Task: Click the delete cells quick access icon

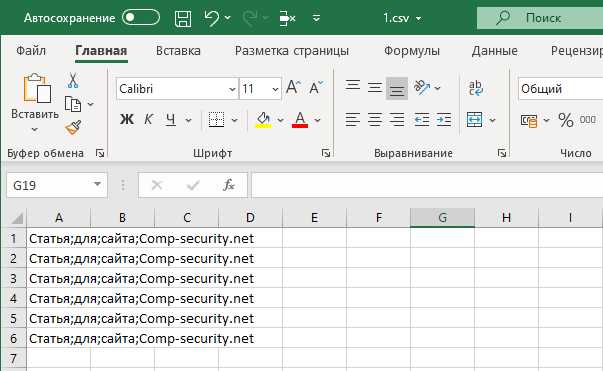Action: coord(287,18)
